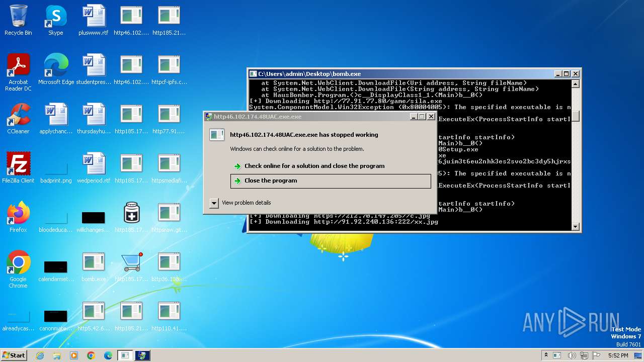Minimize the stopped working dialog

click(x=413, y=117)
